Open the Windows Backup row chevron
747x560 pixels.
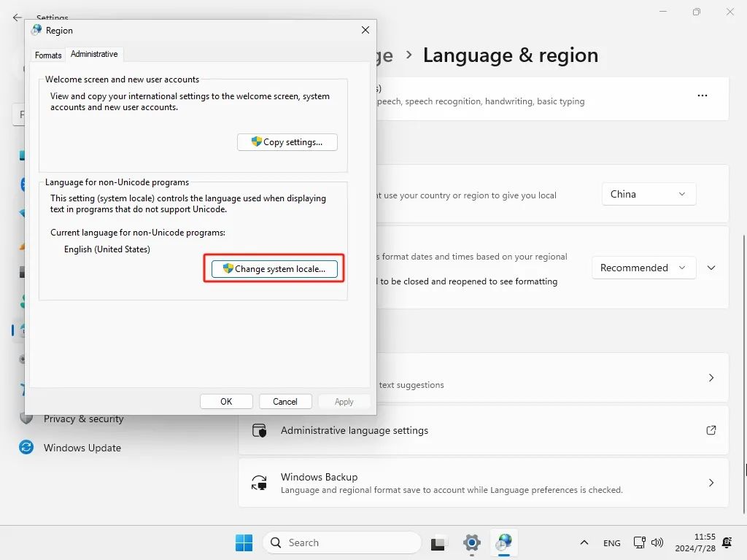click(711, 483)
